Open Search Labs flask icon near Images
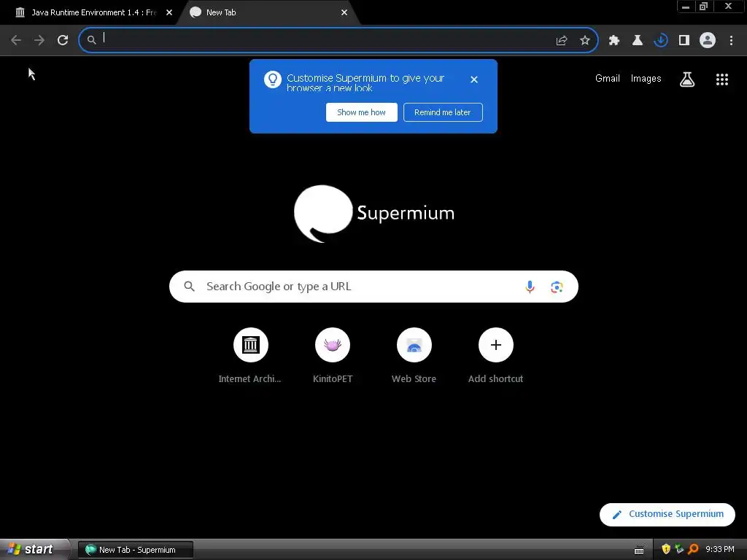Image resolution: width=747 pixels, height=560 pixels. pyautogui.click(x=687, y=79)
